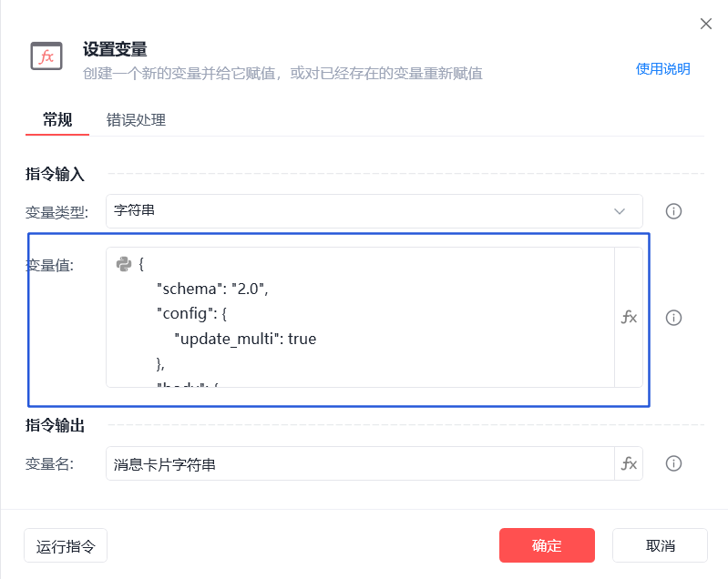Close the 设置变量 dialog
Screen dimensions: 728x579
[x=705, y=24]
